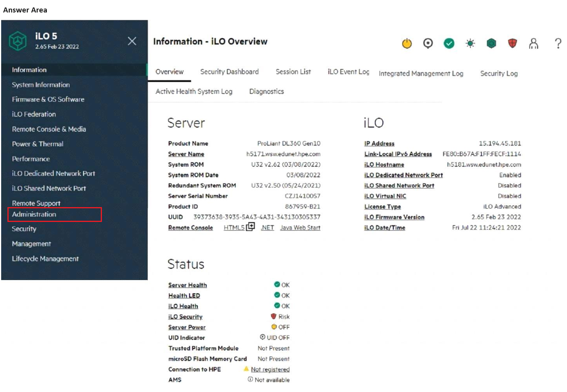Navigate to Power & Thermal
The image size is (567, 392).
coord(37,144)
